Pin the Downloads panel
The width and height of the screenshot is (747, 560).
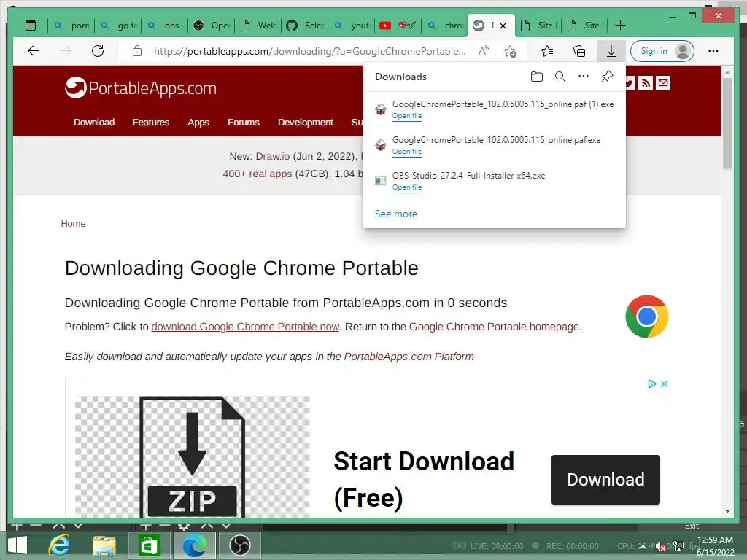click(607, 76)
